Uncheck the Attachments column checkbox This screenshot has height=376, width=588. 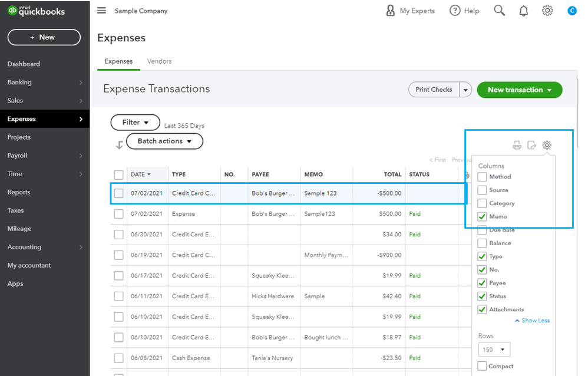click(482, 309)
